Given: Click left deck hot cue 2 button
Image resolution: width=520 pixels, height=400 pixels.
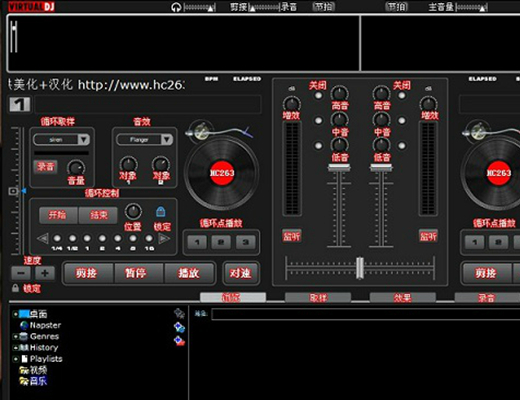Looking at the screenshot, I should 221,242.
